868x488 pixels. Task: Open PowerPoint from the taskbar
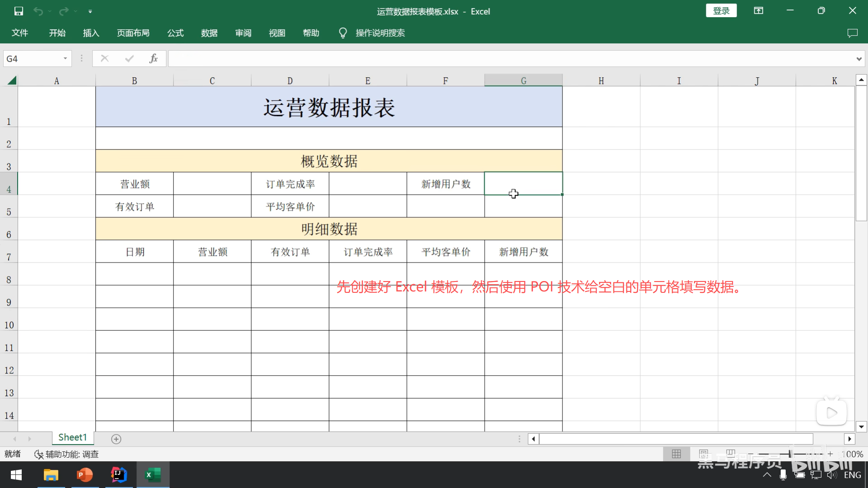85,475
